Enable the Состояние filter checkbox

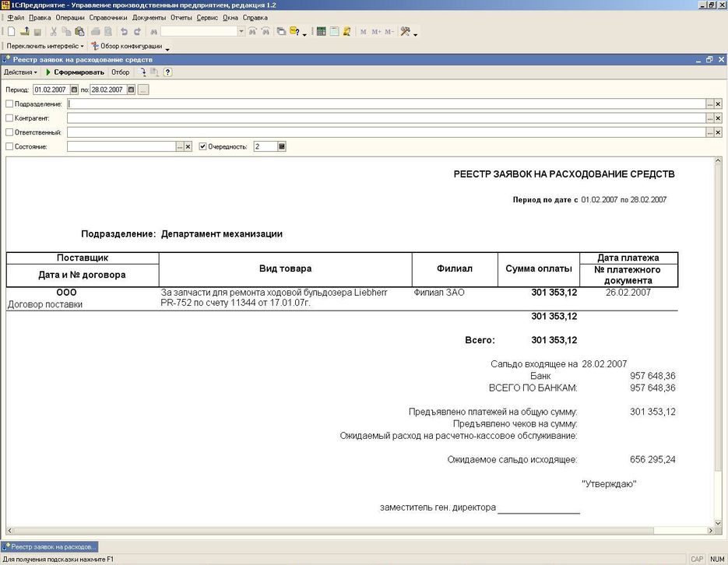(x=9, y=146)
